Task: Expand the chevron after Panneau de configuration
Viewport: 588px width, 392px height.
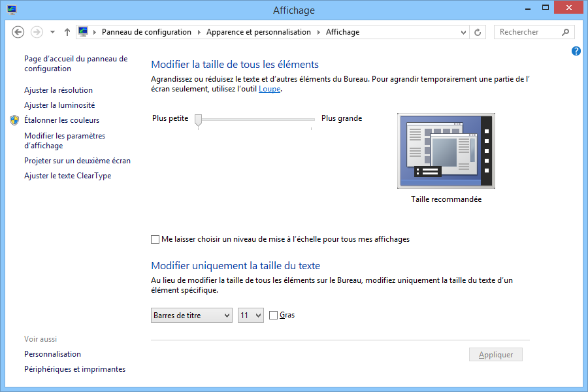Action: coord(199,32)
